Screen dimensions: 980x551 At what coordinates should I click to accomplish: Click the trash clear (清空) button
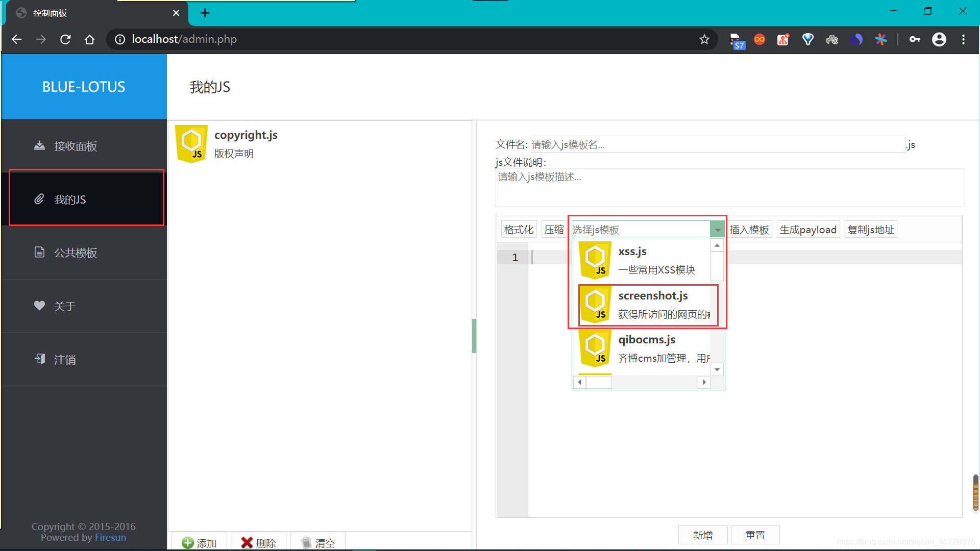coord(318,543)
